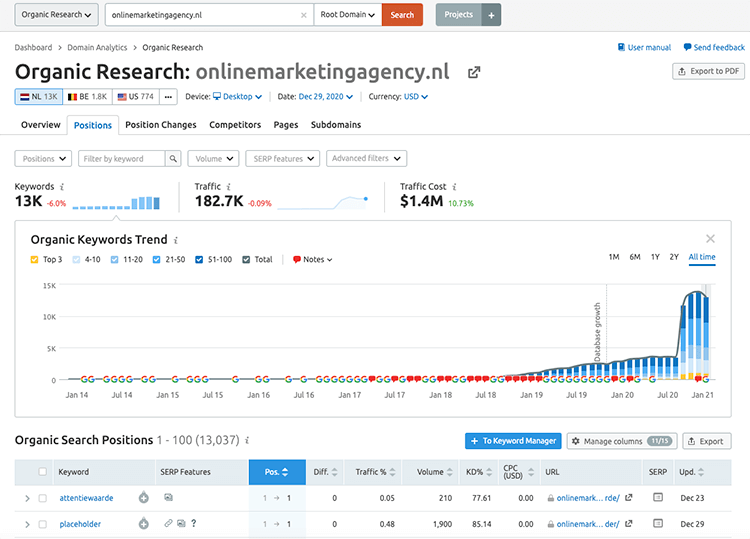Open the SERP features filter dropdown
The image size is (750, 539).
(x=283, y=158)
